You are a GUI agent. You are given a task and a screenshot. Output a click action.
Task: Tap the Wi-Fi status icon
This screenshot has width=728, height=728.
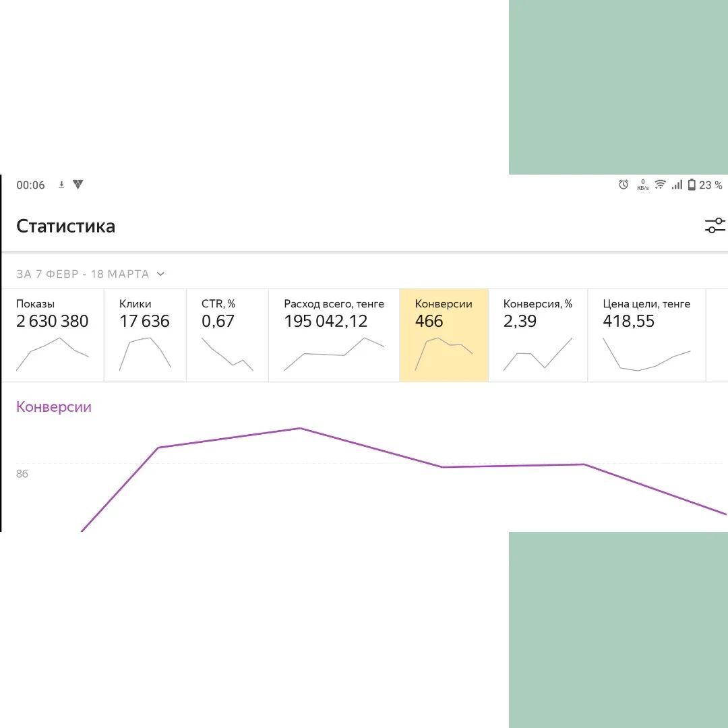(660, 185)
